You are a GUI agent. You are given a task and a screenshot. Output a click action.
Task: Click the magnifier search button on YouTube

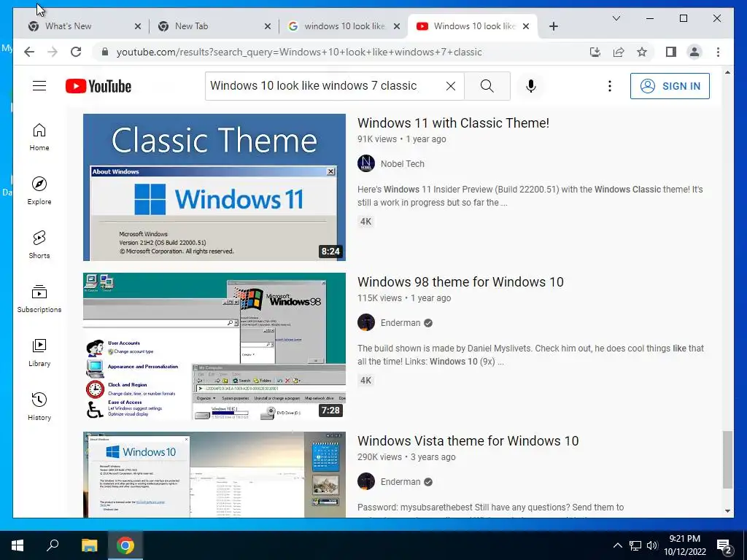pos(487,86)
